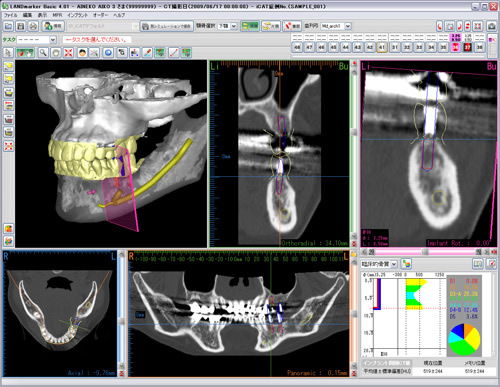Click the user info button with person icon

pyautogui.click(x=53, y=26)
